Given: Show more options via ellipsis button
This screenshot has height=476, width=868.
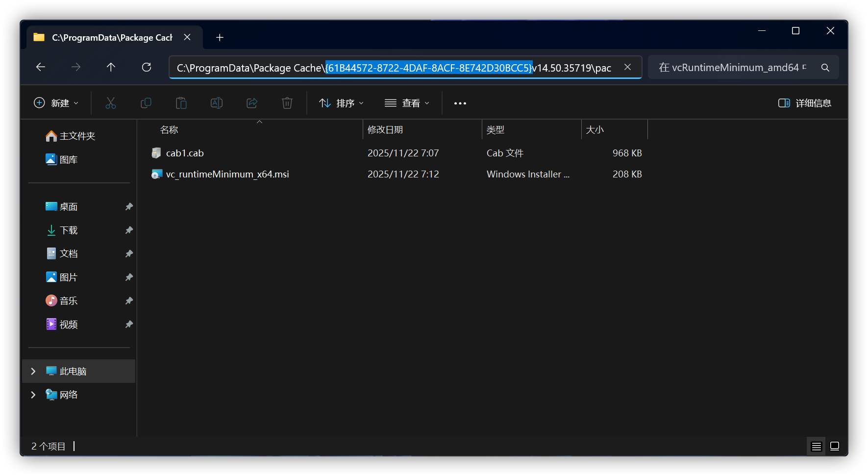Looking at the screenshot, I should coord(459,103).
